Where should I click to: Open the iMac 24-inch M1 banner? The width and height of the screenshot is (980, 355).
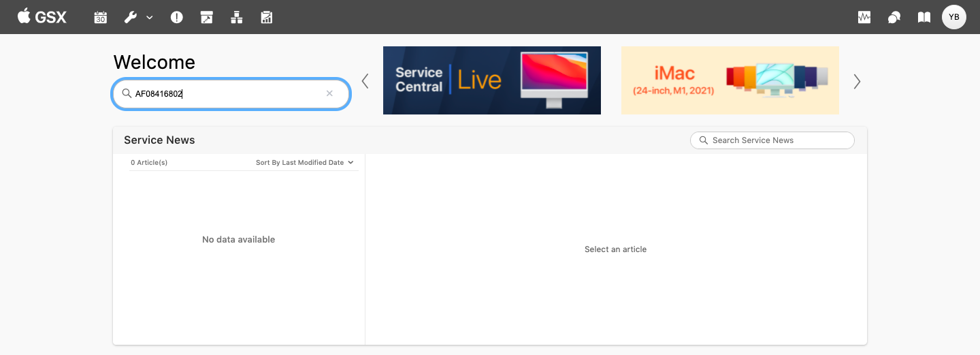(730, 80)
